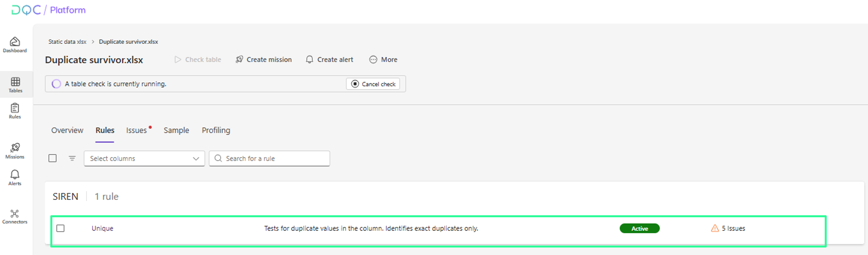
Task: Click the filter lines icon
Action: (72, 158)
